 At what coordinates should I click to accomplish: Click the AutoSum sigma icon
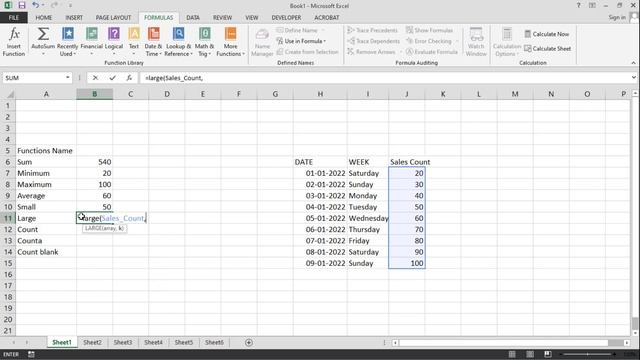click(x=43, y=34)
